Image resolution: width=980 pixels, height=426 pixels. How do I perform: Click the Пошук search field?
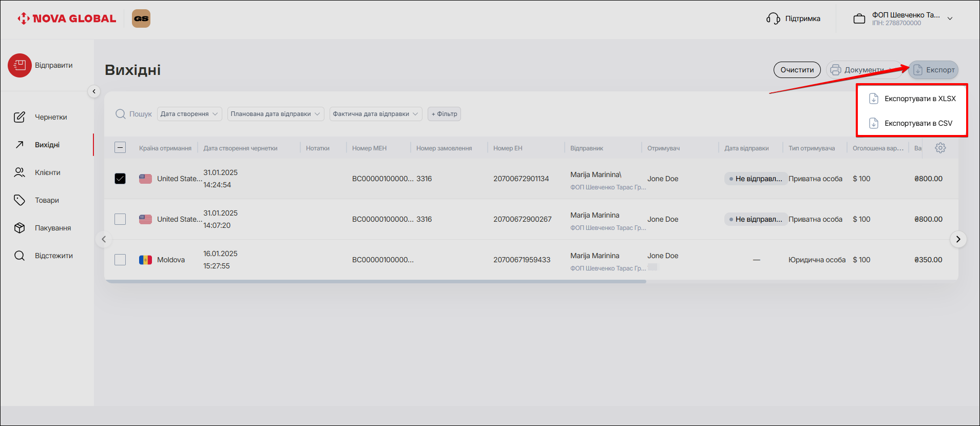coord(140,114)
